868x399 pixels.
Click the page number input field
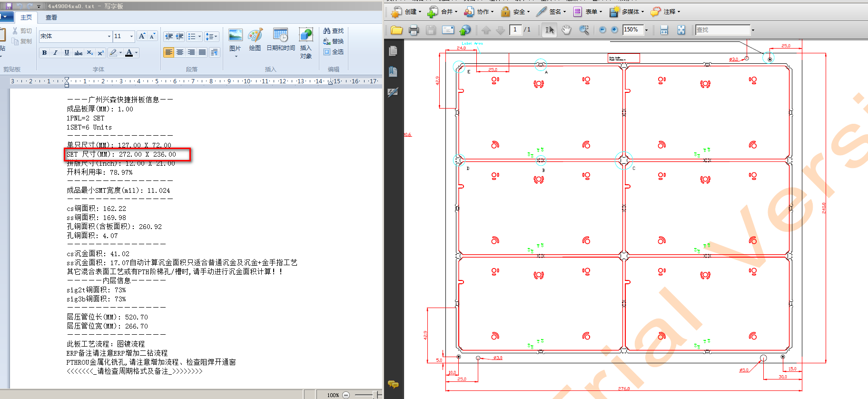point(515,30)
